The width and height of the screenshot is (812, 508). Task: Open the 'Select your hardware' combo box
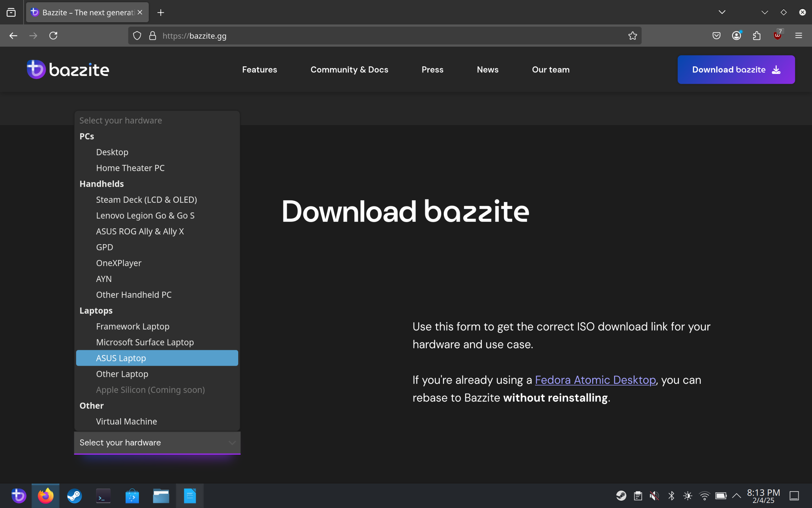157,443
